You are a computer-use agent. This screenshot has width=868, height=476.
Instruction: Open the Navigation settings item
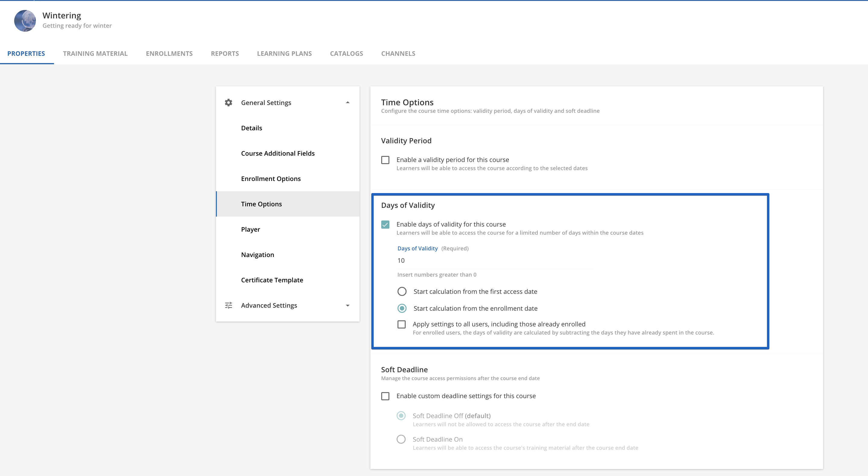click(x=288, y=255)
